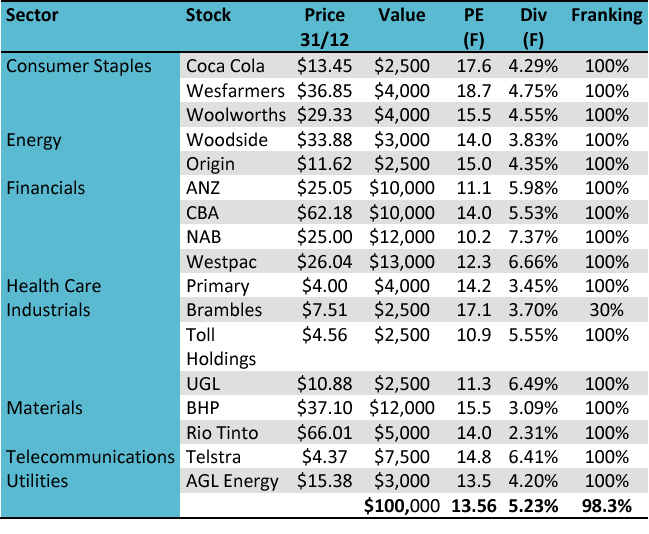Select the Financials sector label

click(46, 188)
